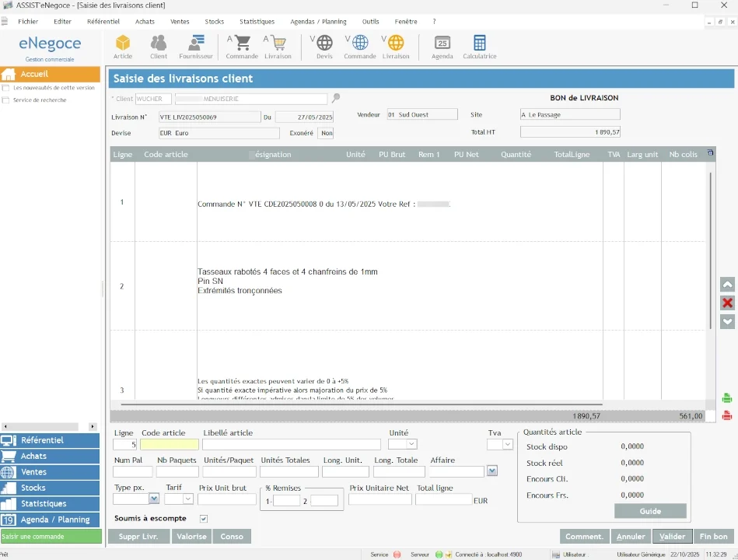Open the Agenda calendar icon
738x560 pixels.
(x=442, y=46)
